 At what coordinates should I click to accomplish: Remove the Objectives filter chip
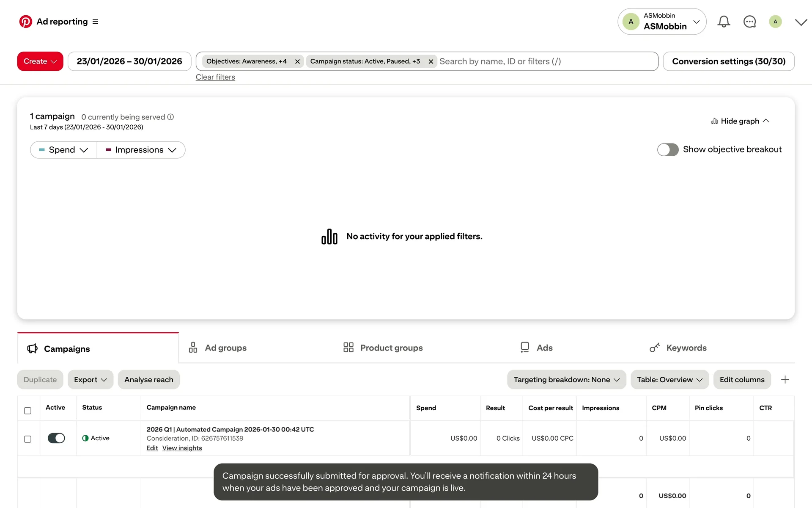click(297, 61)
